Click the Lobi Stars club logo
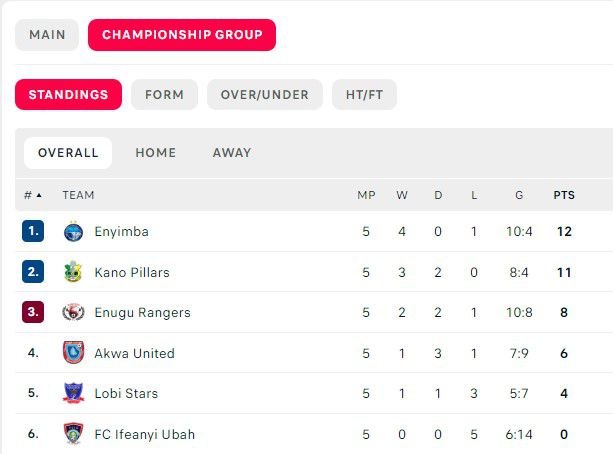 (73, 393)
